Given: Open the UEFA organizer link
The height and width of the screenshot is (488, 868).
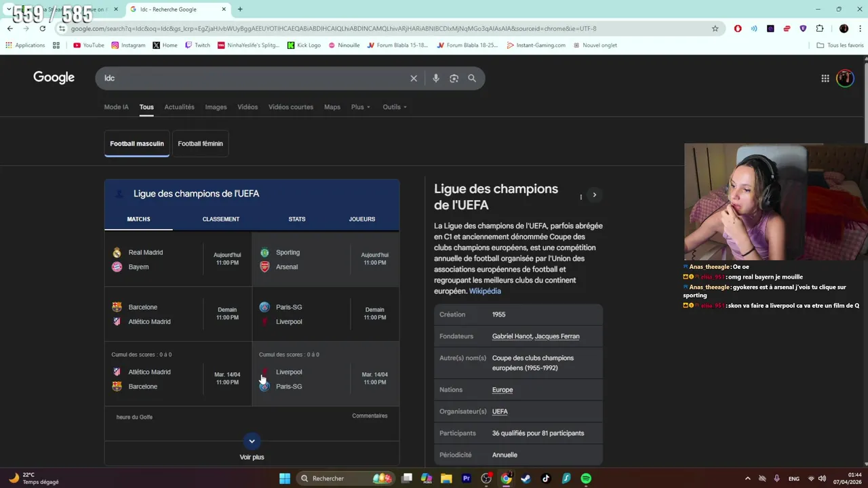Looking at the screenshot, I should click(x=500, y=411).
